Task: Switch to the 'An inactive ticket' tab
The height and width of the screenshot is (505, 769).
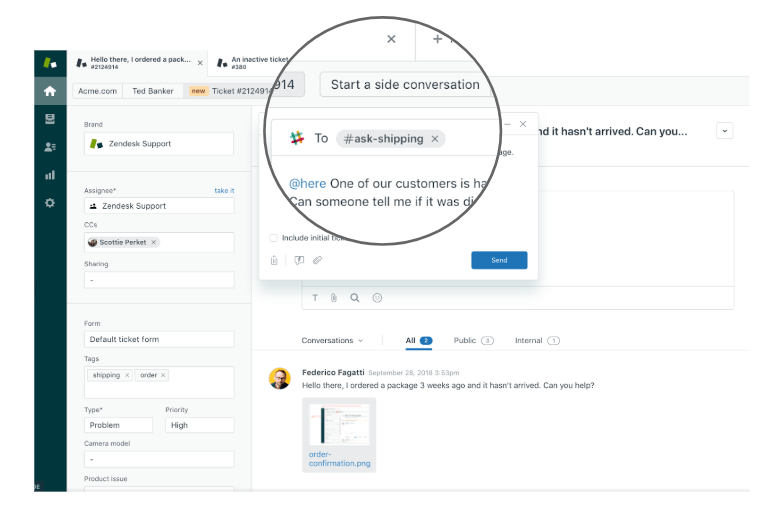Action: click(x=253, y=63)
